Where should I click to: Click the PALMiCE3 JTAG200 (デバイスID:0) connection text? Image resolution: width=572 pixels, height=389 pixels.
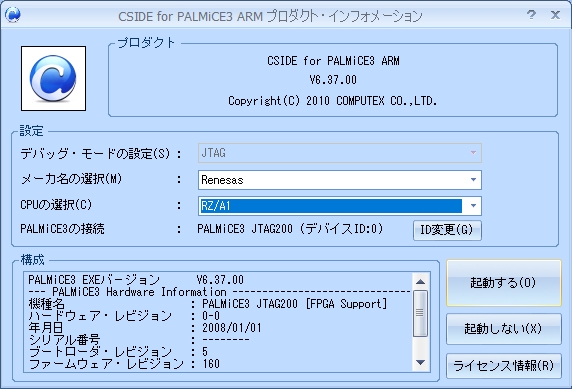coord(290,229)
